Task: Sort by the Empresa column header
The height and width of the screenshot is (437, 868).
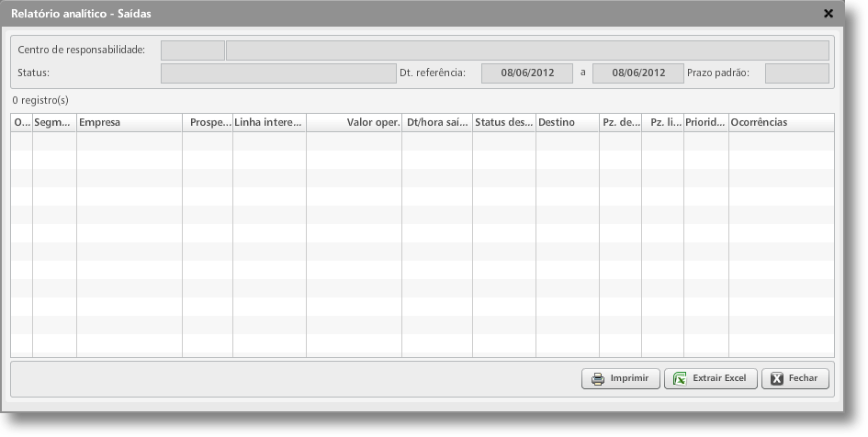Action: pos(130,122)
